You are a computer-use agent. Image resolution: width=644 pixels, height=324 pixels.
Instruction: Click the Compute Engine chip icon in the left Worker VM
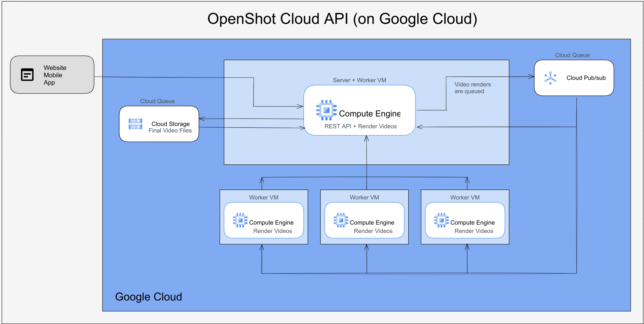click(240, 220)
